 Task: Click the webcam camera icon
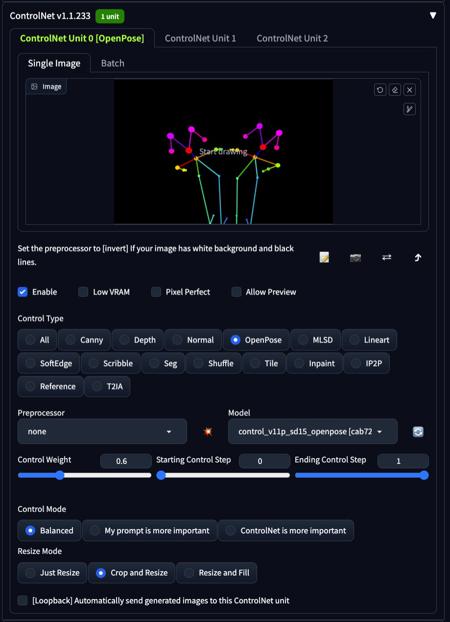tap(356, 258)
